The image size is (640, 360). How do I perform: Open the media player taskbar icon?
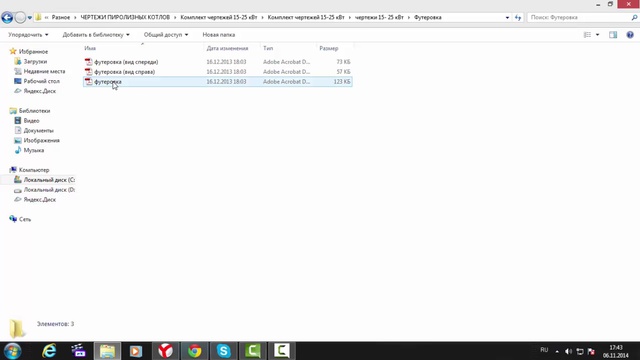click(x=136, y=351)
